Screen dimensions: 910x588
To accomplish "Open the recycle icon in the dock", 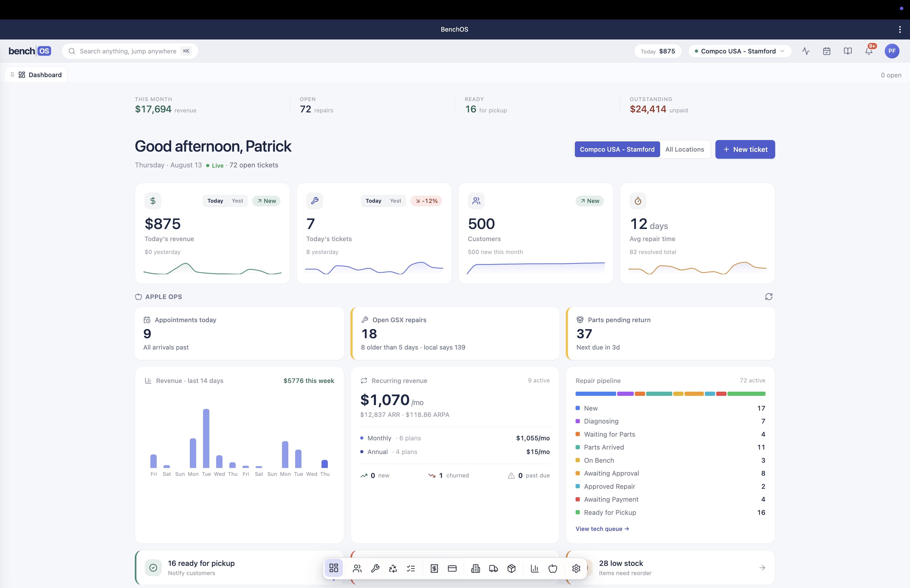I will pos(393,569).
